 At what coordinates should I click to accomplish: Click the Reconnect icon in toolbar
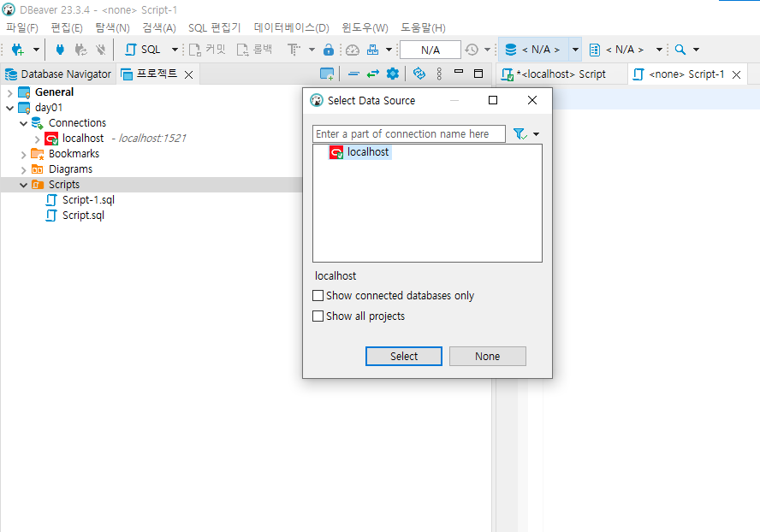(x=81, y=50)
